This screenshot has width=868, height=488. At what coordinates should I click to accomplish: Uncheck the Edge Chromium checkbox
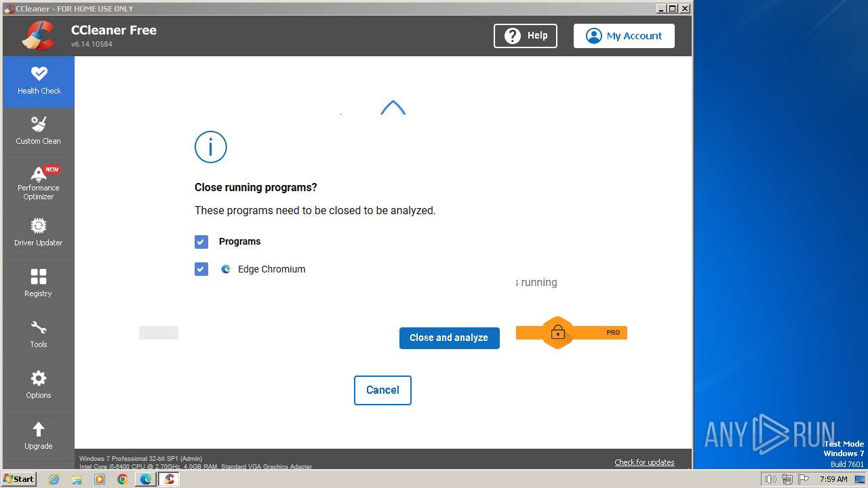coord(201,269)
